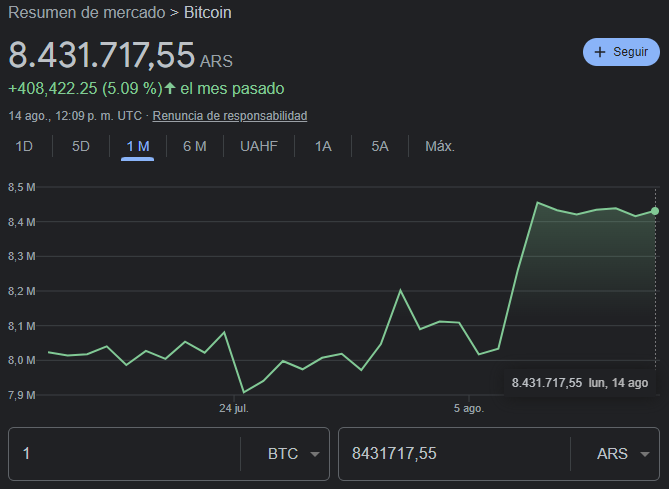Click the BTC amount input field
The width and height of the screenshot is (669, 489).
pyautogui.click(x=124, y=454)
